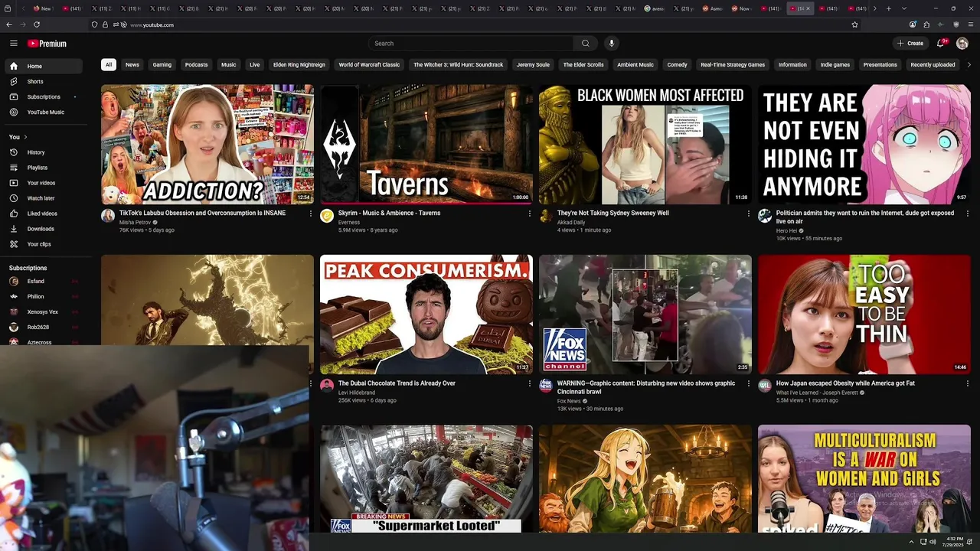Open Everness channel name link
Image resolution: width=980 pixels, height=551 pixels.
click(x=349, y=222)
